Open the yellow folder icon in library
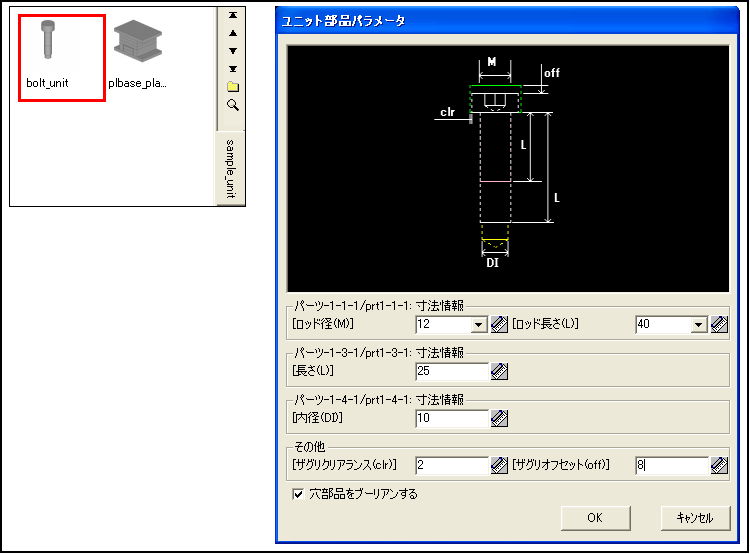 coord(232,87)
